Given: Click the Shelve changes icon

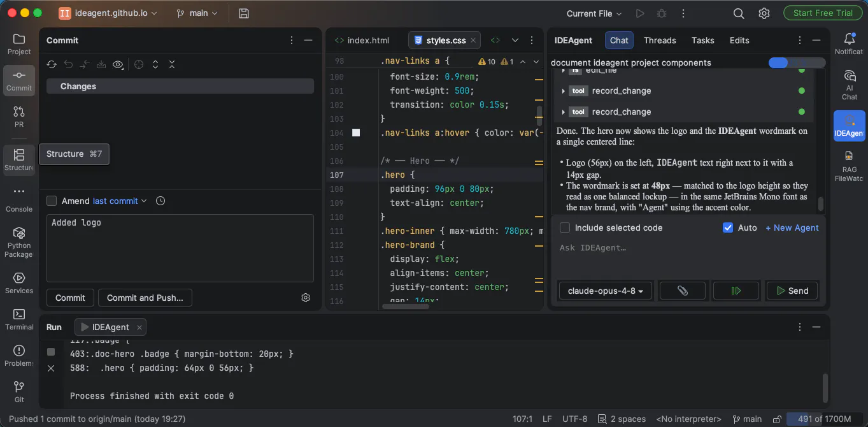Looking at the screenshot, I should (101, 64).
